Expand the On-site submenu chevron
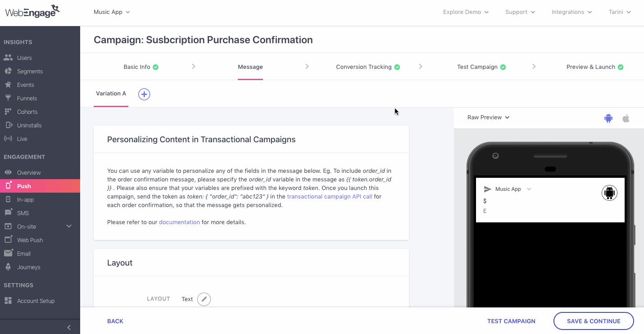 click(69, 226)
